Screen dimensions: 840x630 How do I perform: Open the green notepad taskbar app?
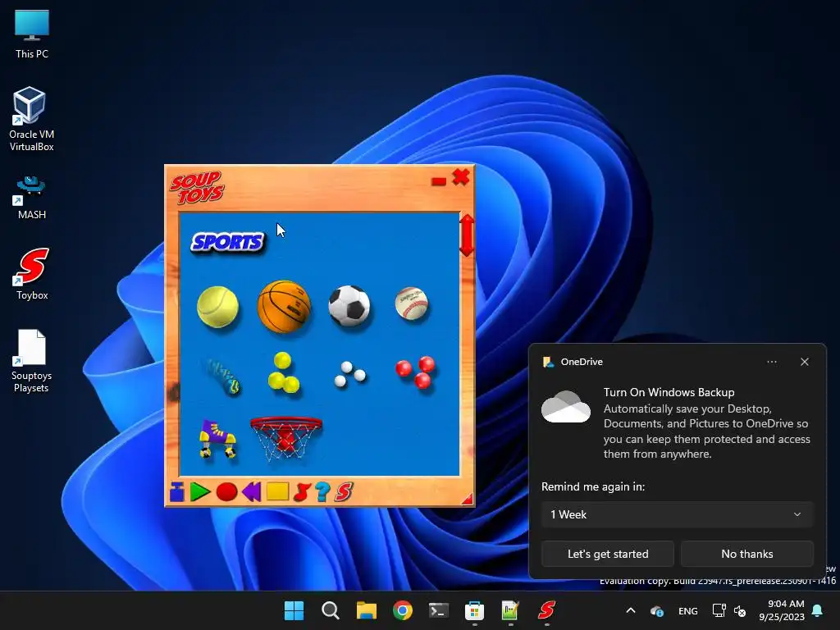(510, 610)
